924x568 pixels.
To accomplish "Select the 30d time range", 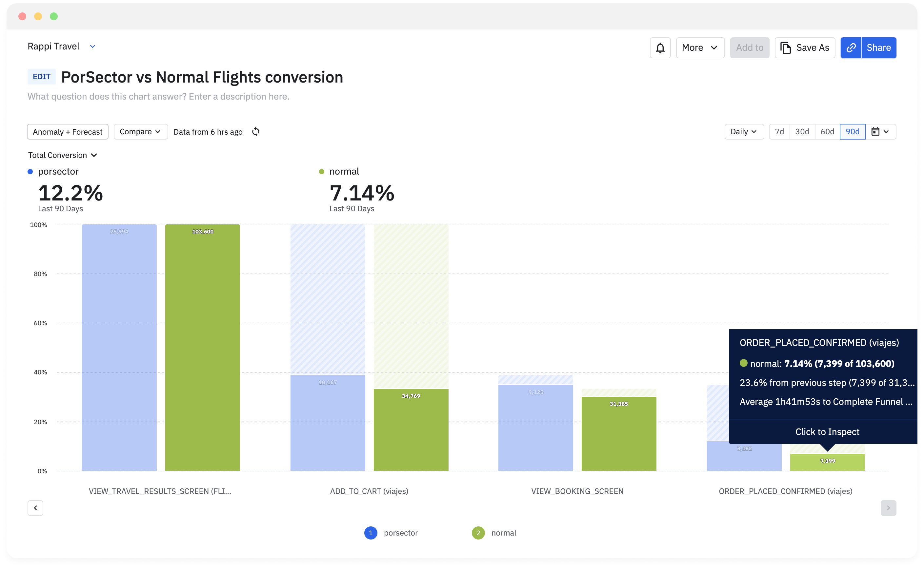I will pos(802,132).
